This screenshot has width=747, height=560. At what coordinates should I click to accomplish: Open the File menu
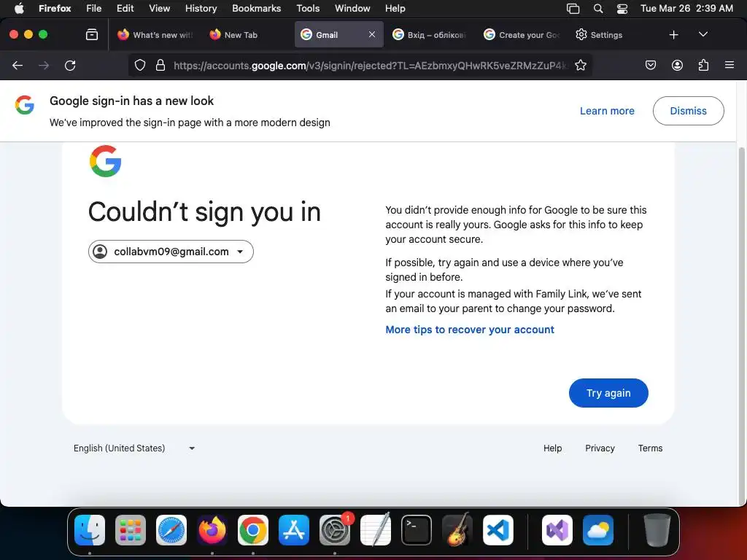94,9
